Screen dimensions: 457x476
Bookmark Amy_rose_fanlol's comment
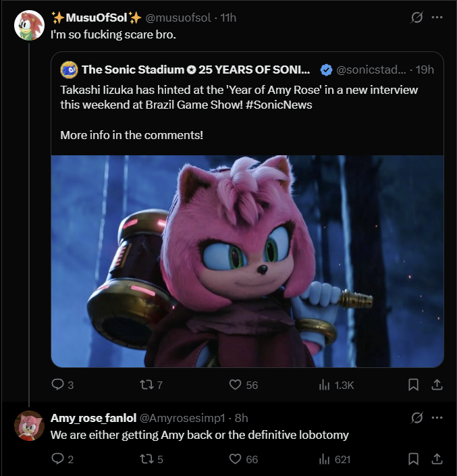pos(414,459)
